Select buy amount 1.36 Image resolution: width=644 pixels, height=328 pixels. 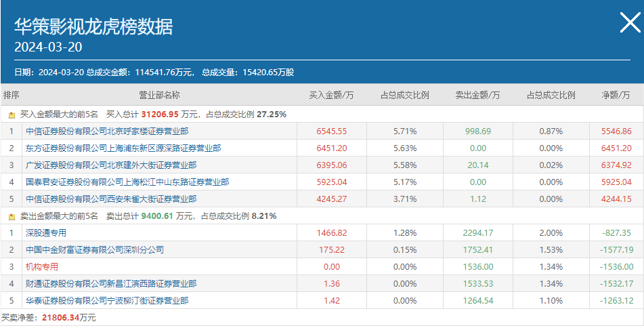click(332, 284)
